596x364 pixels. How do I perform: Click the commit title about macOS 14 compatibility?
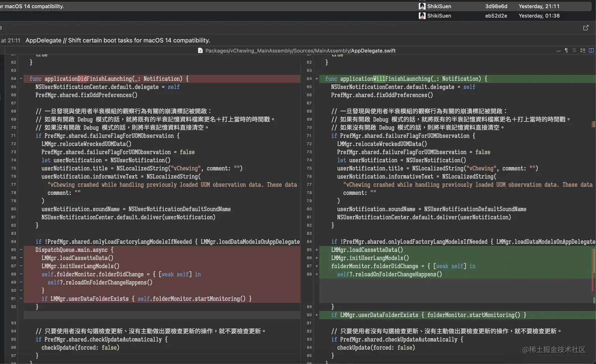click(117, 40)
